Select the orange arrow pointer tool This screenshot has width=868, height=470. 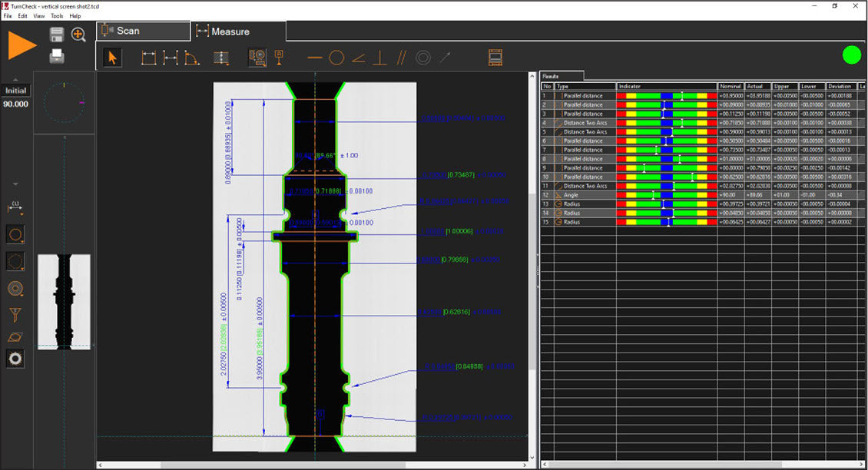click(112, 58)
